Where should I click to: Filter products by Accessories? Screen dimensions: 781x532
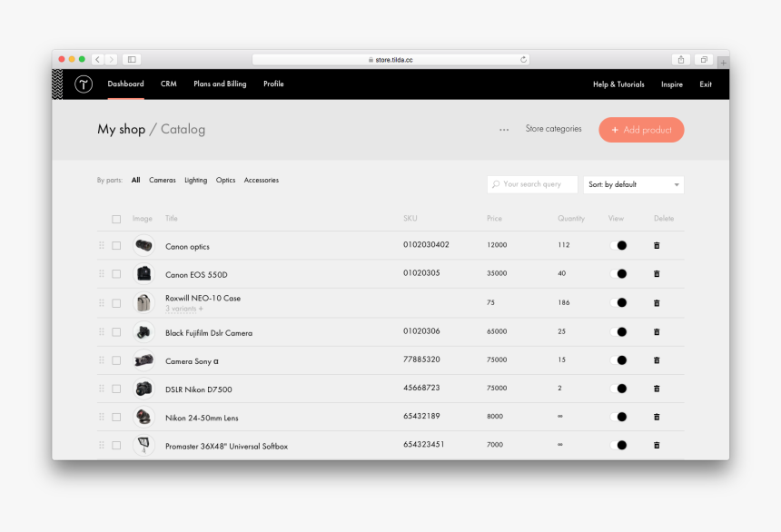coord(261,180)
